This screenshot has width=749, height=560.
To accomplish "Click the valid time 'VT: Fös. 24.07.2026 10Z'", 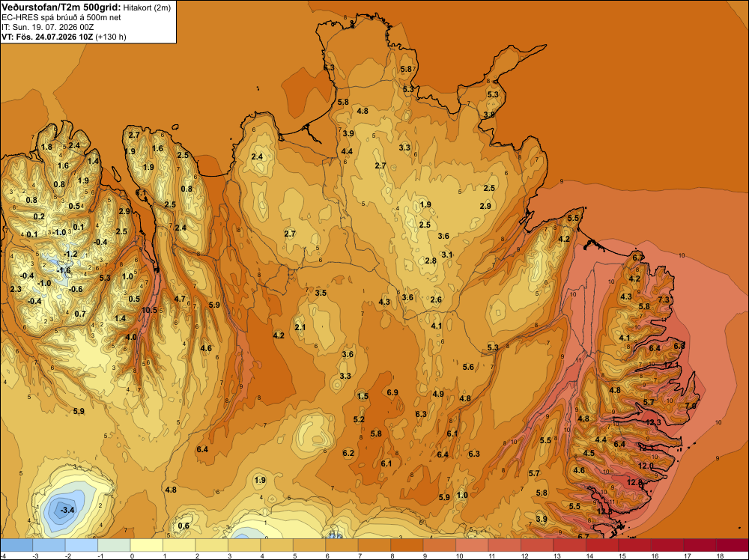I will [x=48, y=37].
